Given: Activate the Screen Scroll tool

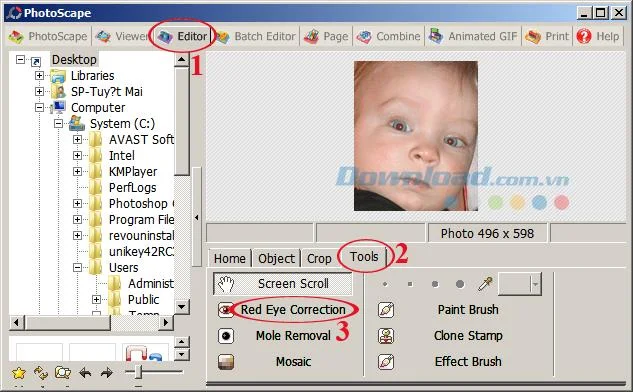Looking at the screenshot, I should coord(283,284).
